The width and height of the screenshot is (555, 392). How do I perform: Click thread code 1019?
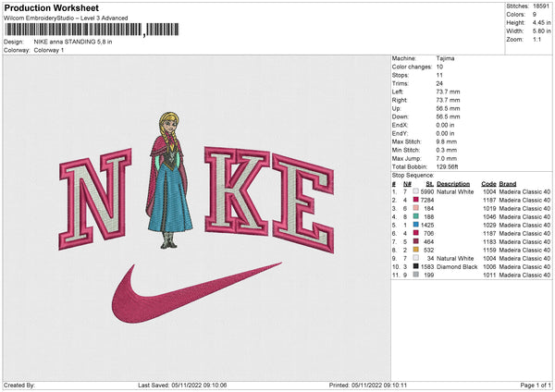coord(489,208)
